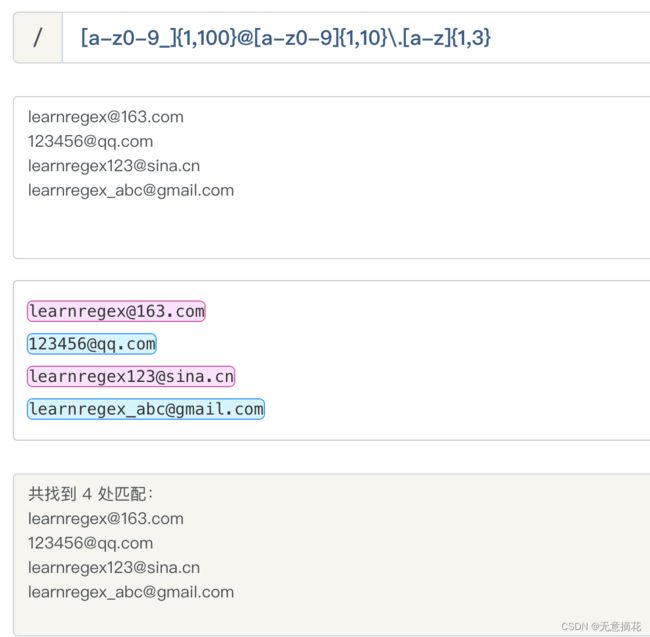
Task: Select the pink learnregex@163.com highlighted match
Action: (x=116, y=311)
